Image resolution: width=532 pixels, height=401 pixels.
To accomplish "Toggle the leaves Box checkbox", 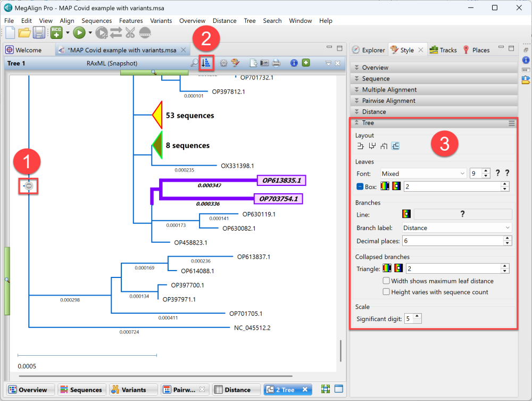I will pyautogui.click(x=360, y=186).
